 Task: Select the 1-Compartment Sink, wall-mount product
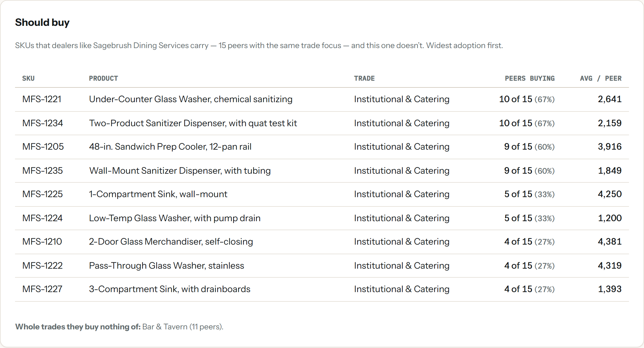tap(158, 194)
